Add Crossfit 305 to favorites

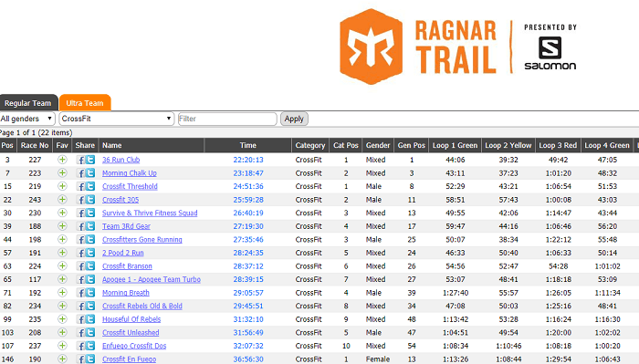[x=62, y=200]
